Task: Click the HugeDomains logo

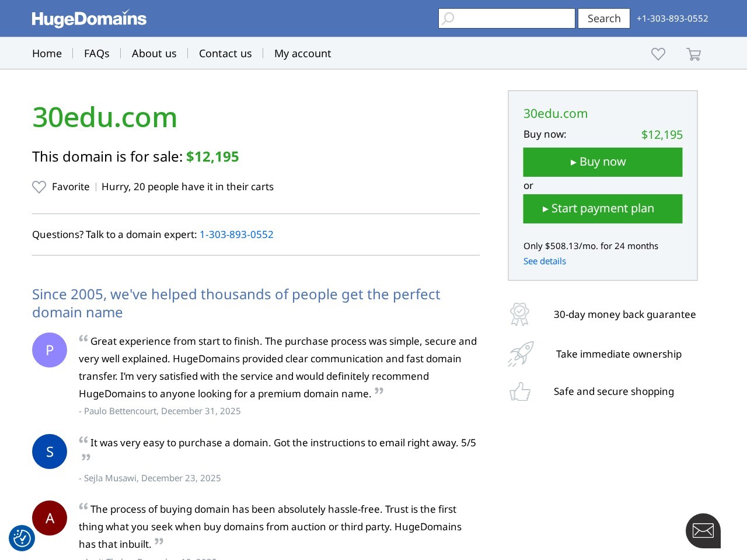Action: coord(89,19)
